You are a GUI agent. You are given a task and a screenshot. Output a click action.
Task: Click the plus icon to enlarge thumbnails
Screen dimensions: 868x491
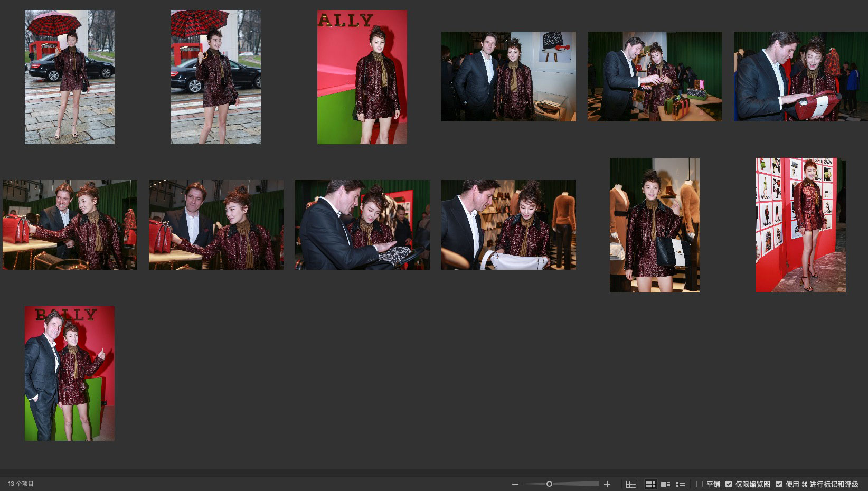pyautogui.click(x=607, y=484)
